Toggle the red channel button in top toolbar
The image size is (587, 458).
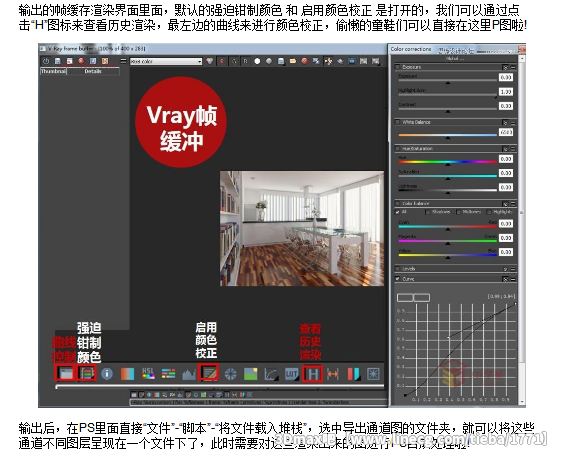pos(222,61)
